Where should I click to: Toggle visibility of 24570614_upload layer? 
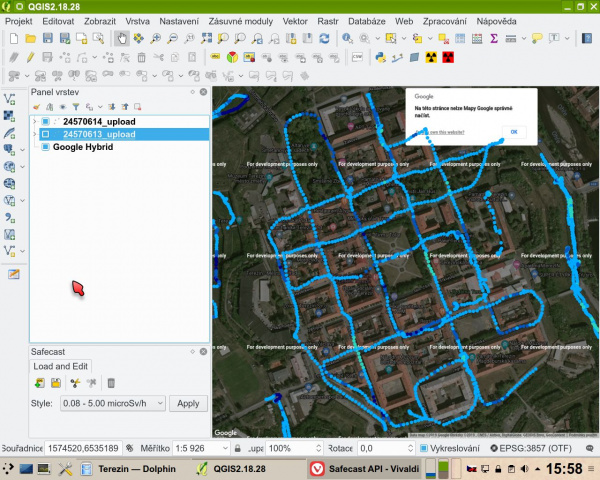tap(46, 122)
